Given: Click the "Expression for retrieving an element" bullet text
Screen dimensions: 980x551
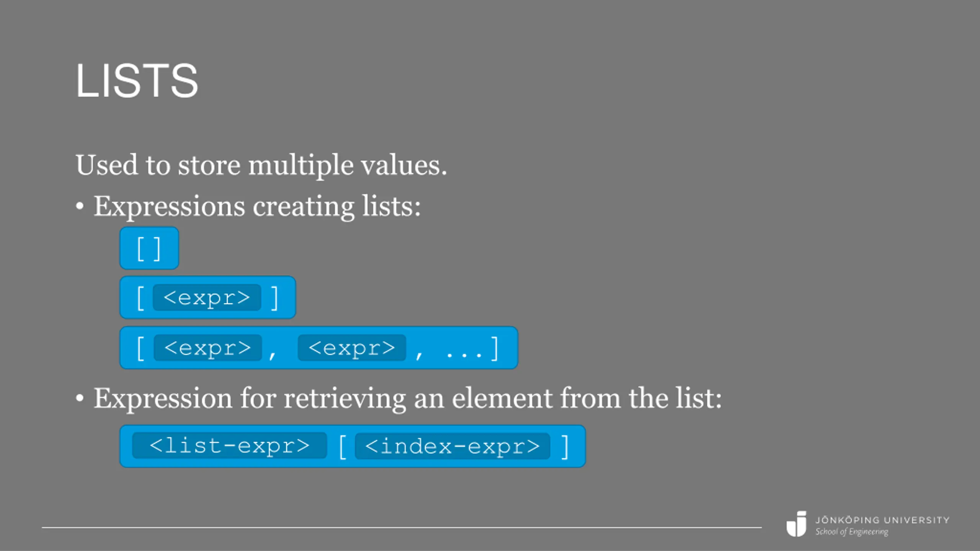Looking at the screenshot, I should pos(408,399).
